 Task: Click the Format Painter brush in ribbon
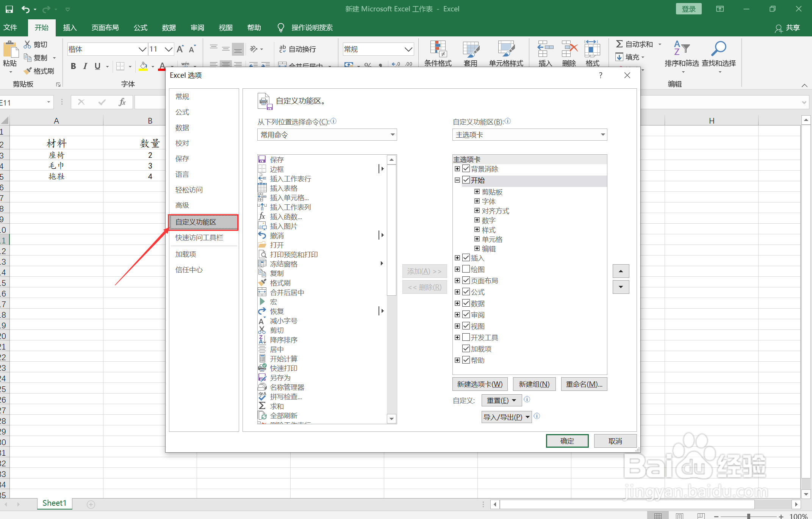point(27,71)
